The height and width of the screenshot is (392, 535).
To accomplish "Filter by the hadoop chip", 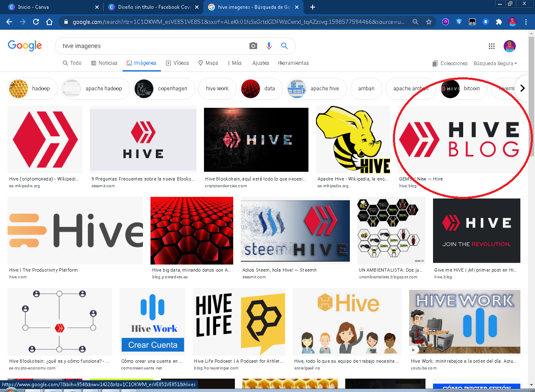I will [33, 89].
